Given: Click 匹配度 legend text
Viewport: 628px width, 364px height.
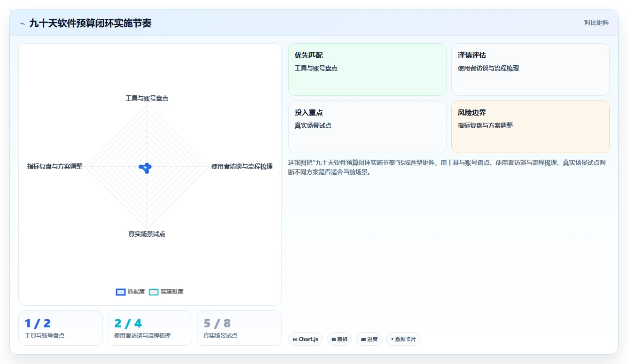Looking at the screenshot, I should click(136, 292).
